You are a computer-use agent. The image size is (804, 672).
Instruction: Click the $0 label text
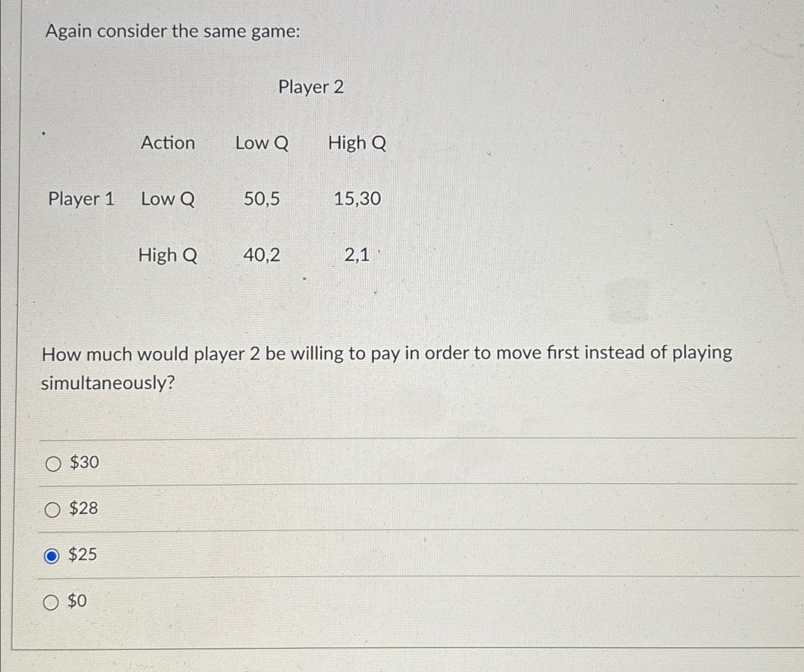[77, 601]
